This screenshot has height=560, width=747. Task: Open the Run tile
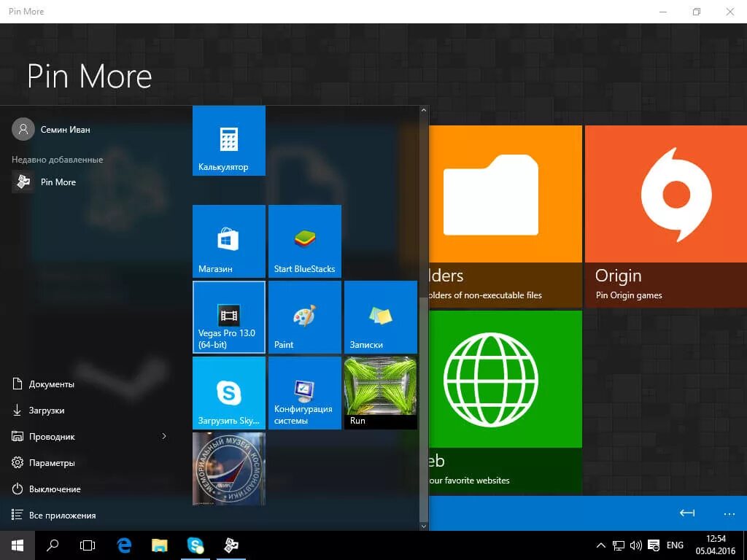coord(380,392)
